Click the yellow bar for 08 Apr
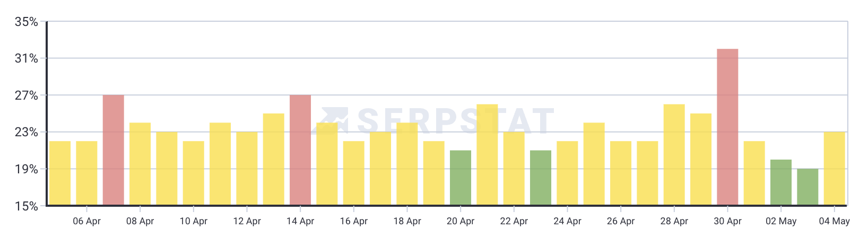Viewport: 868px width, 246px height. (x=140, y=164)
